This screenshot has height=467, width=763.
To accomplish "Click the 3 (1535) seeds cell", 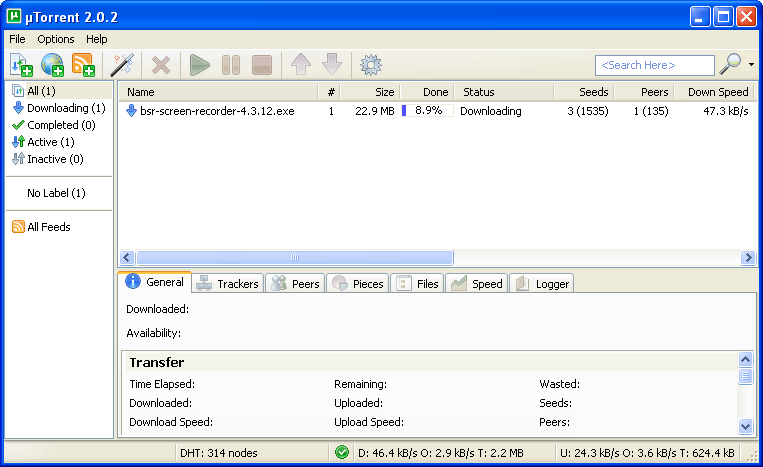I will [588, 111].
